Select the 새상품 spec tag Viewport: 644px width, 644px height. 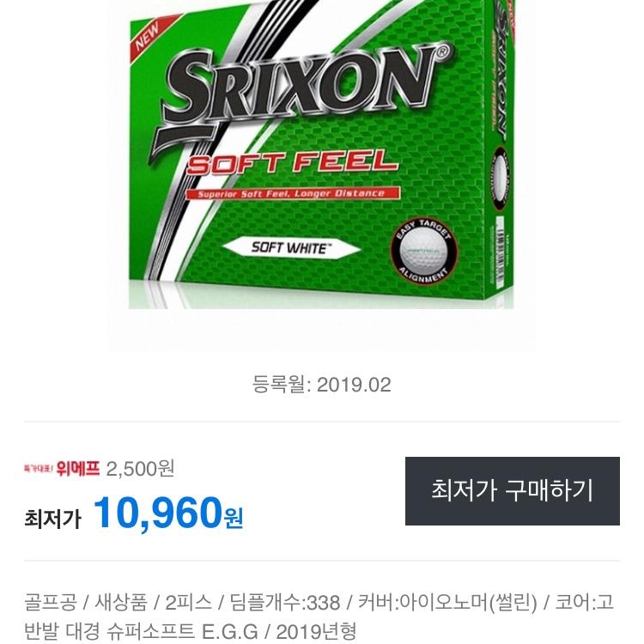point(121,603)
